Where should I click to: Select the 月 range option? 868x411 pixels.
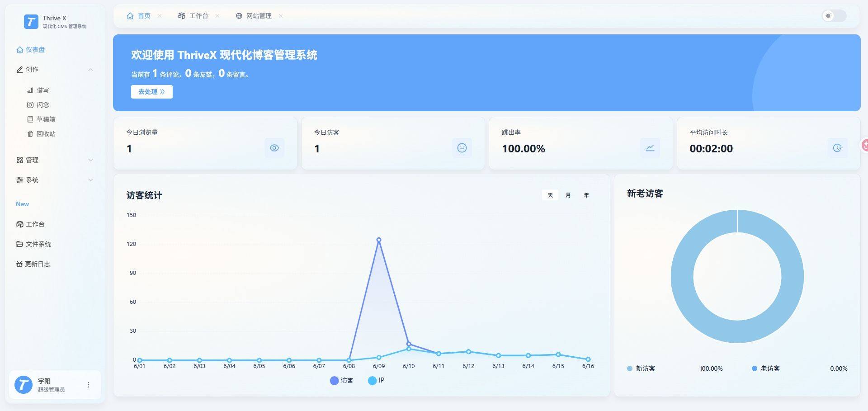(x=568, y=195)
